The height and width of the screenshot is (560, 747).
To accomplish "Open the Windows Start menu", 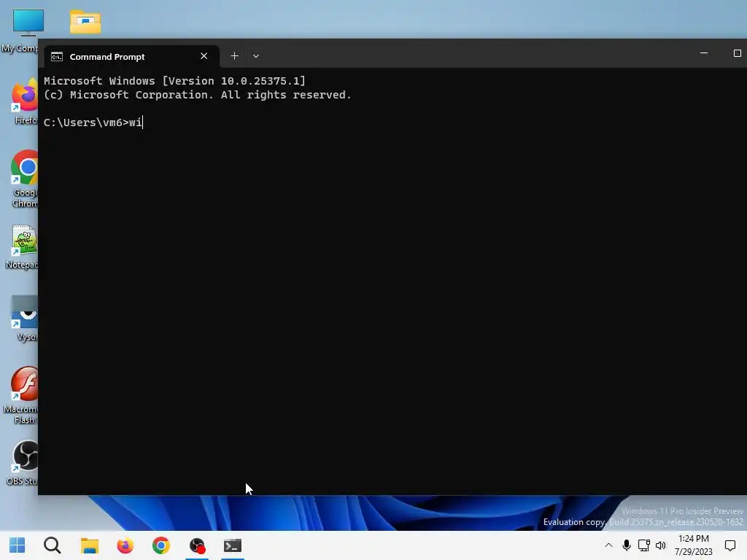I will coord(18,545).
